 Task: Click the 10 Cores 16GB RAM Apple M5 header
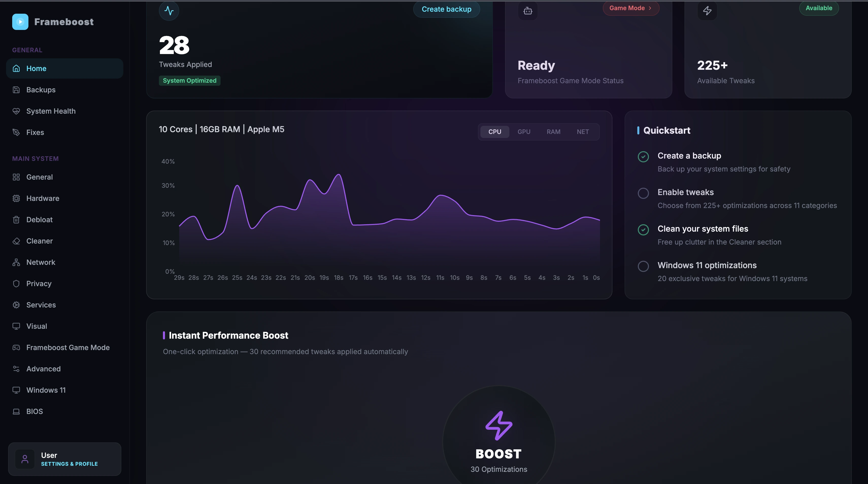(x=221, y=129)
